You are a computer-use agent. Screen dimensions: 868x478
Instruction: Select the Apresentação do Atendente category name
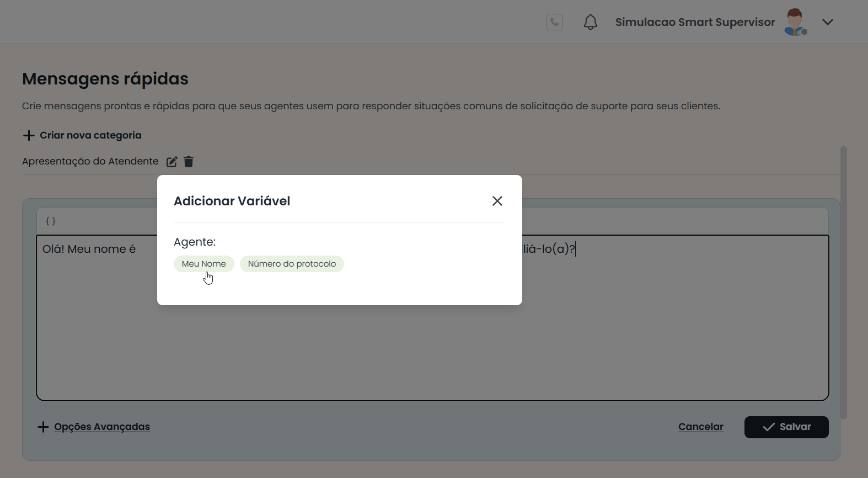point(90,161)
